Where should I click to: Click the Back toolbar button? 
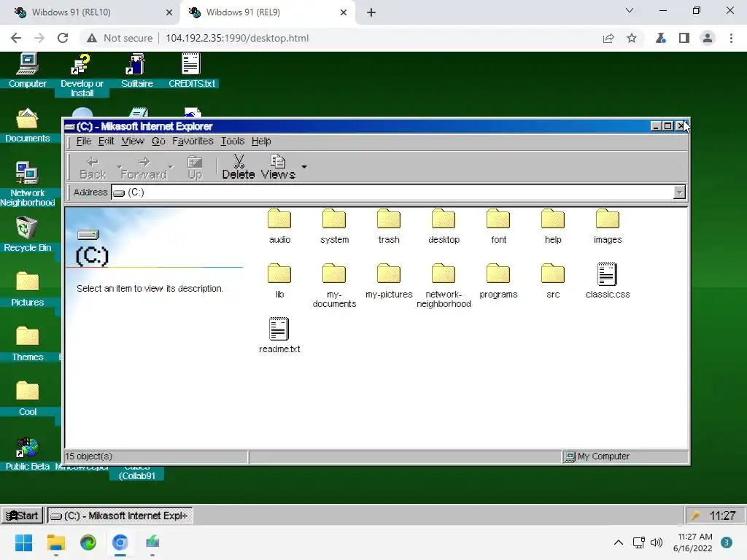click(93, 168)
